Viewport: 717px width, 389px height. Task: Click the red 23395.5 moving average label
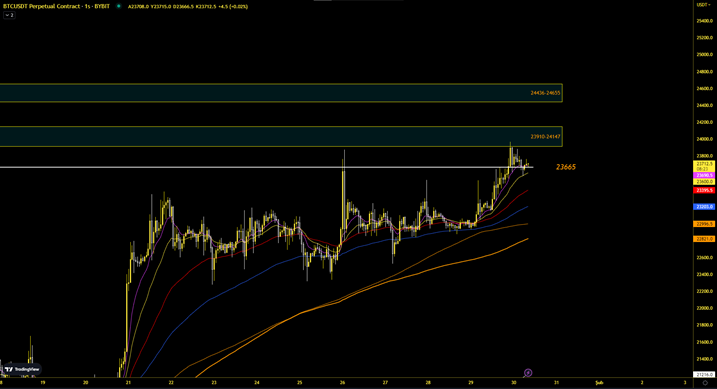[x=704, y=190]
